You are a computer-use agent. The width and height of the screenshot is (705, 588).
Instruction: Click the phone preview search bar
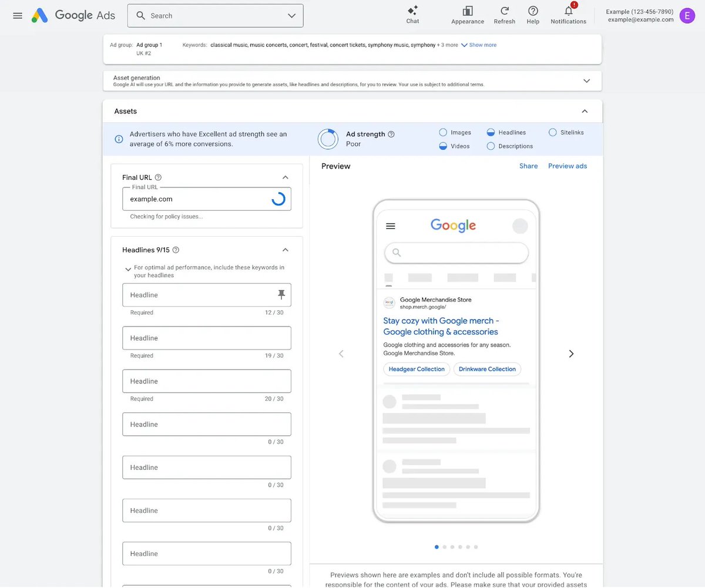[456, 253]
